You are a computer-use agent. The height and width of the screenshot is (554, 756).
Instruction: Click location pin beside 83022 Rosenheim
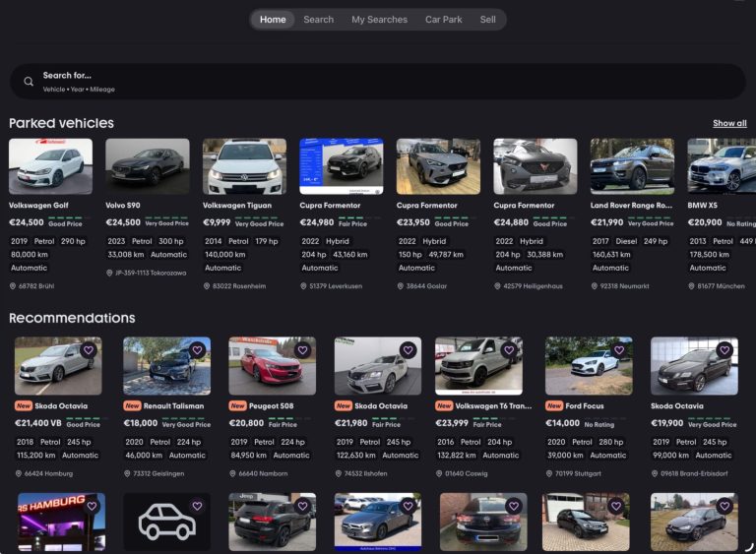point(207,286)
